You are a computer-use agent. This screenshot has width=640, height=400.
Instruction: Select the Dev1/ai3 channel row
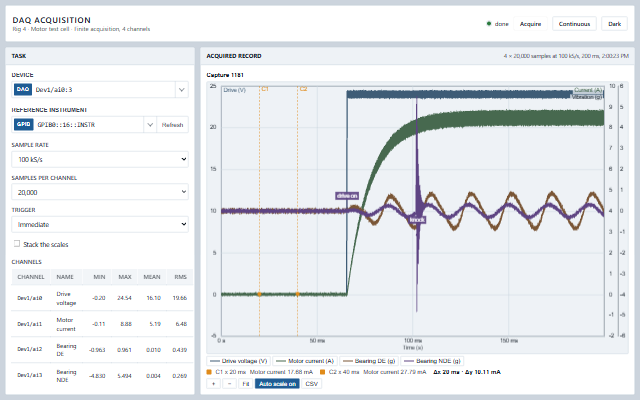102,376
